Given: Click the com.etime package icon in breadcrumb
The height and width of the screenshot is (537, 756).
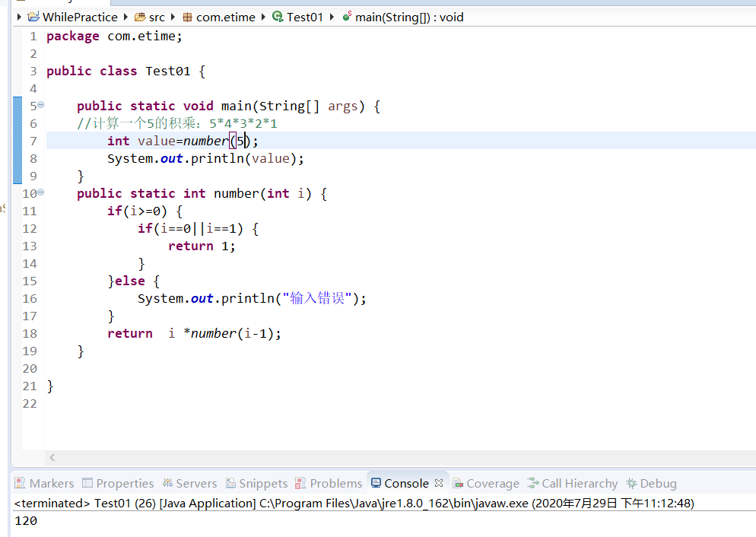Looking at the screenshot, I should click(x=188, y=17).
